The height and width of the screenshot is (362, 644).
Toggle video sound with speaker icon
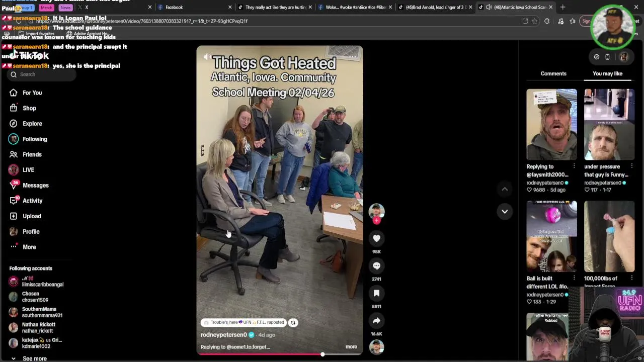pyautogui.click(x=207, y=57)
